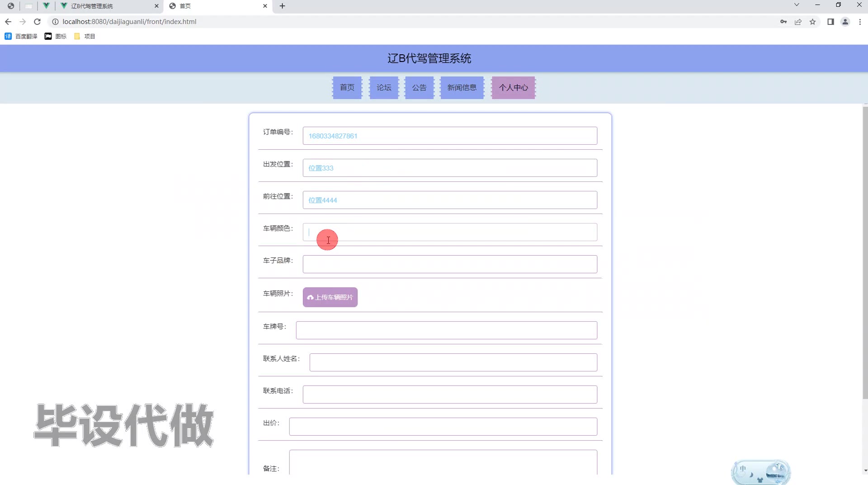Open the Chrome three-dot menu
868x485 pixels.
[860, 22]
